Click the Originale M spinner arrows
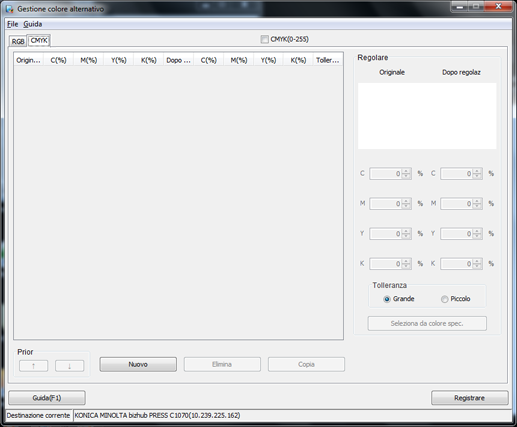This screenshot has width=517, height=427. click(x=406, y=204)
